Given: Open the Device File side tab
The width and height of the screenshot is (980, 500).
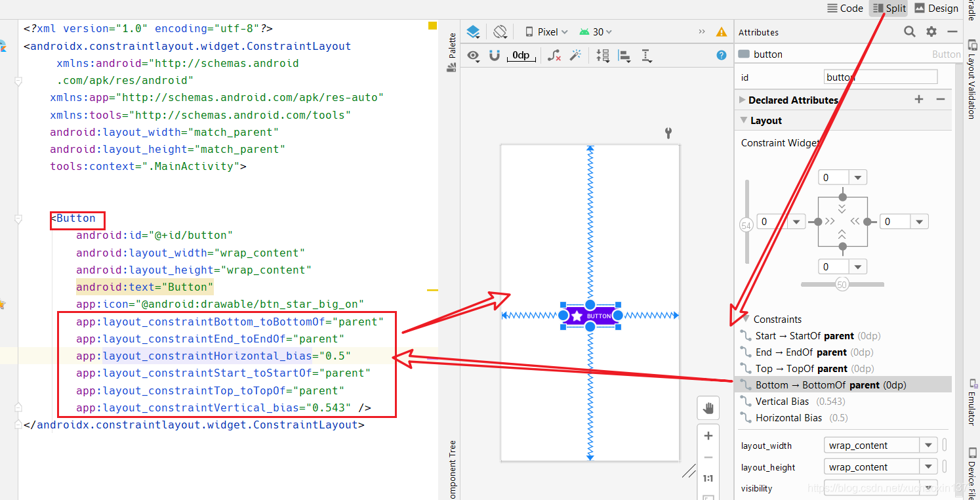Looking at the screenshot, I should point(972,472).
